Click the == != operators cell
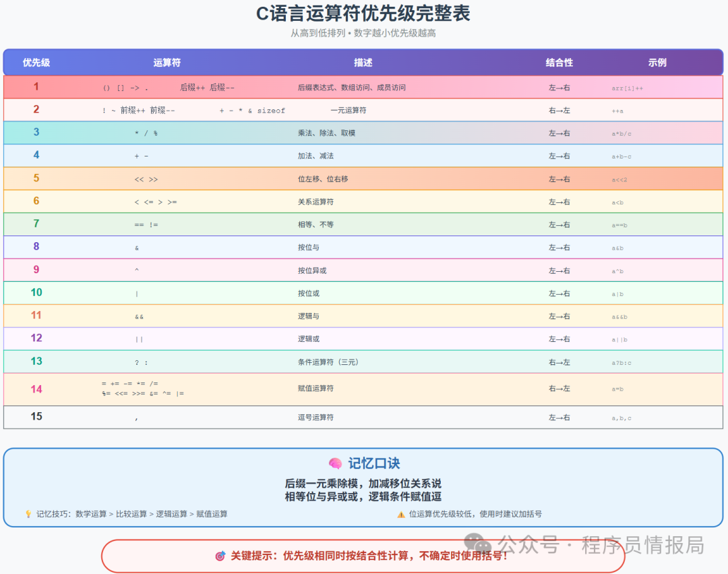Viewport: 728px width, 574px height. pyautogui.click(x=146, y=225)
